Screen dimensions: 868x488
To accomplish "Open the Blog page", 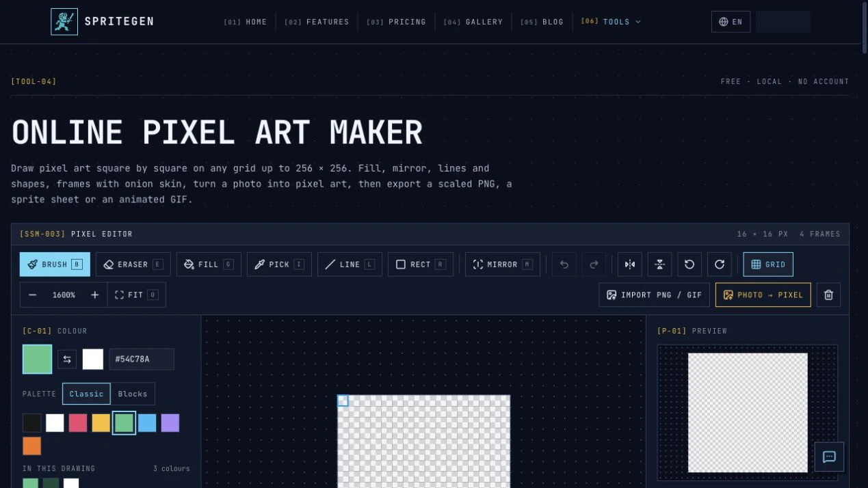I will 542,22.
